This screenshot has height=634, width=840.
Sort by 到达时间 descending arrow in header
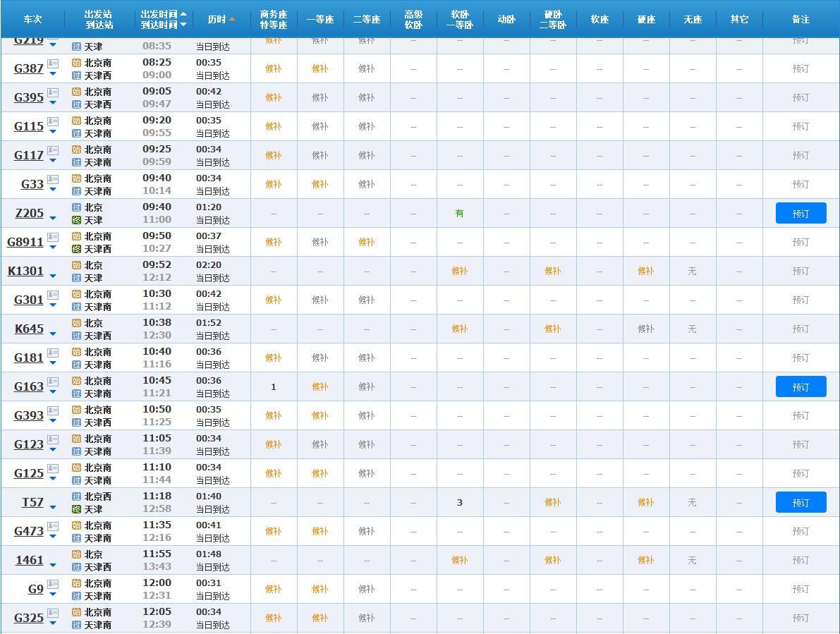(183, 25)
